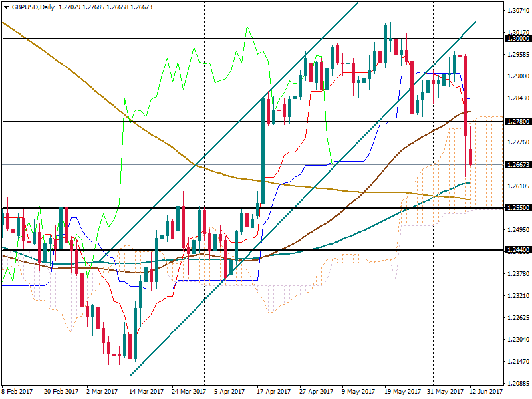Select the 1.27800 price level label
This screenshot has height=399, width=532.
(518, 122)
